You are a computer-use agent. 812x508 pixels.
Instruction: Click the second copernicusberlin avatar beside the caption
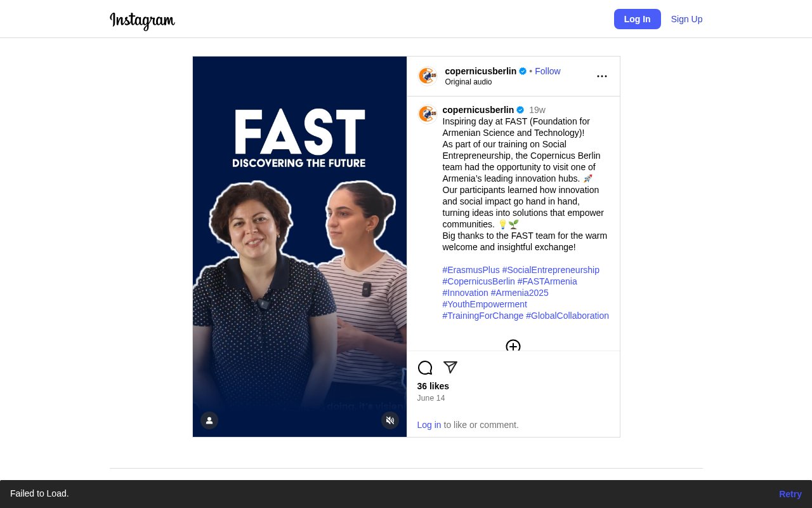point(428,114)
